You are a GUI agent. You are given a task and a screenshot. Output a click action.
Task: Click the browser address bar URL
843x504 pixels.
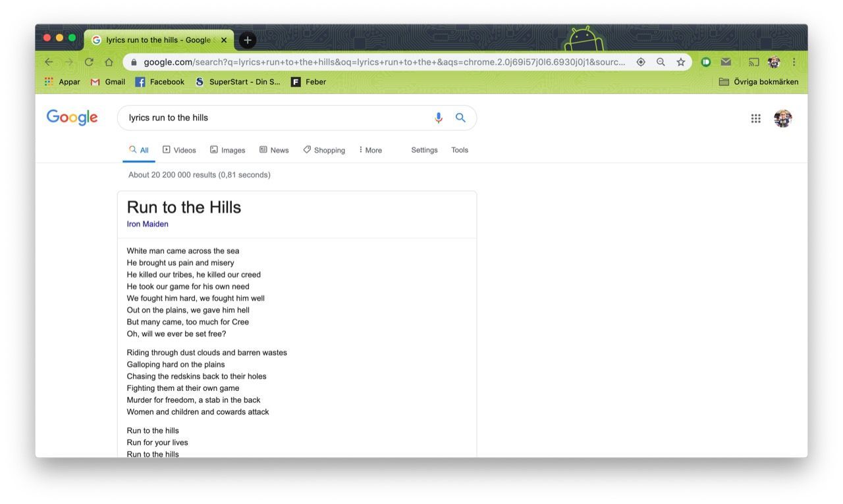point(384,62)
